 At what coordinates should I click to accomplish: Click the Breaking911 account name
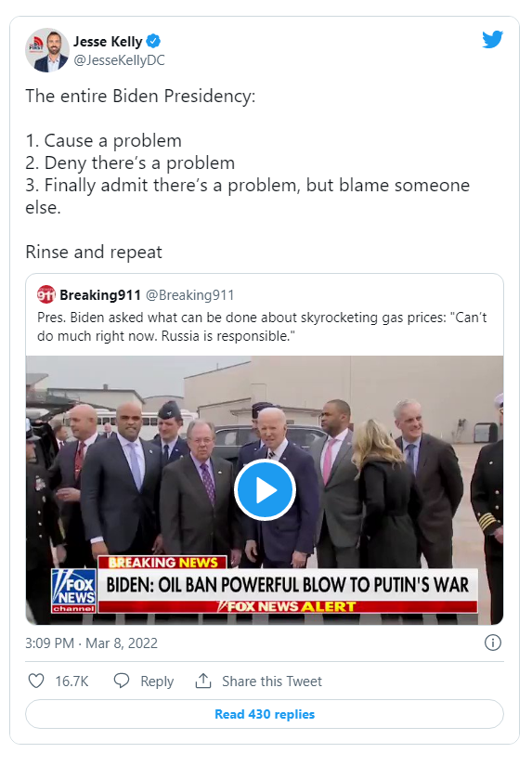point(100,295)
